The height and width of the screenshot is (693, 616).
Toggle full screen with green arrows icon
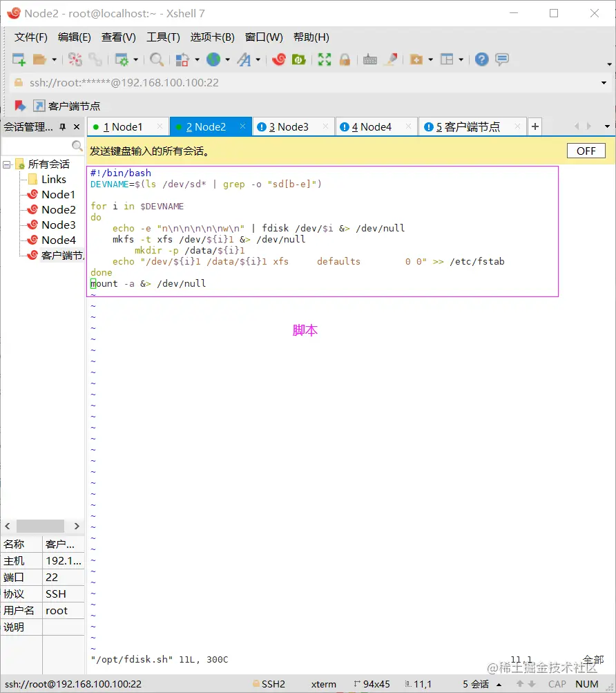click(x=325, y=59)
